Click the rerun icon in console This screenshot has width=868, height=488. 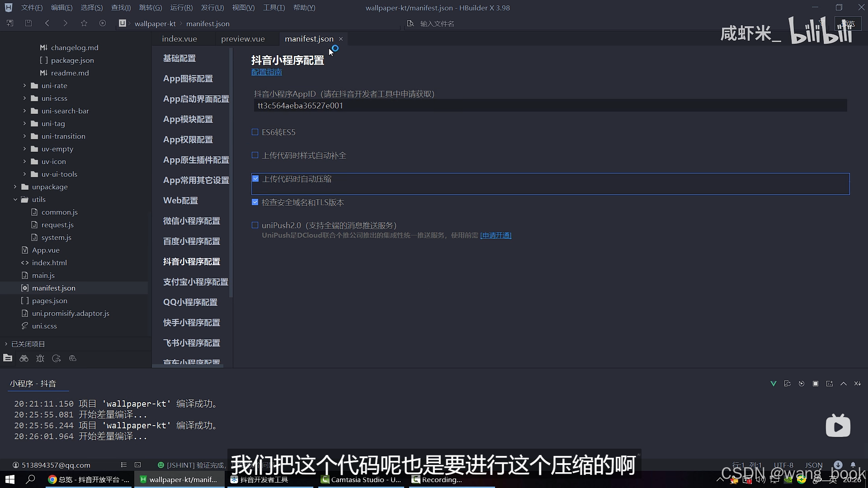pos(802,384)
